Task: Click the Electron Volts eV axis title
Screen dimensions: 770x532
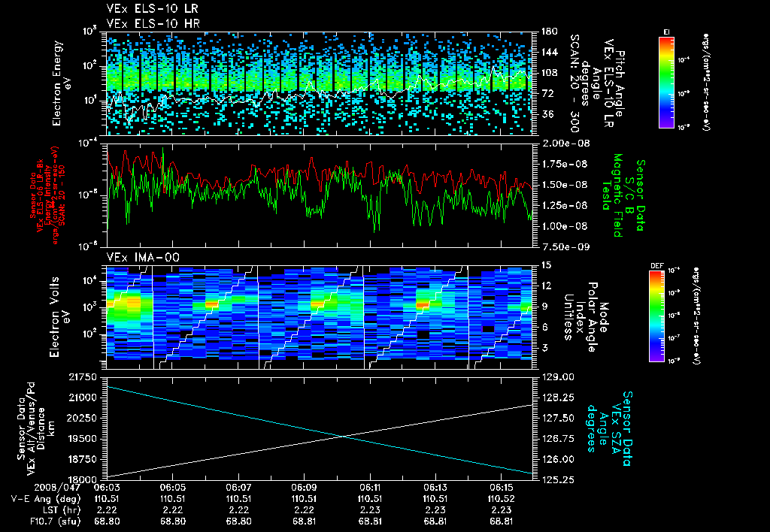Action: tap(59, 317)
